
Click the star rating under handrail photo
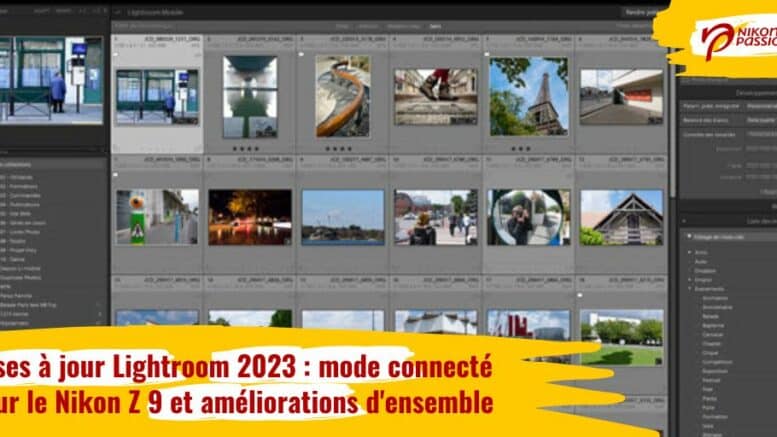tap(338, 149)
